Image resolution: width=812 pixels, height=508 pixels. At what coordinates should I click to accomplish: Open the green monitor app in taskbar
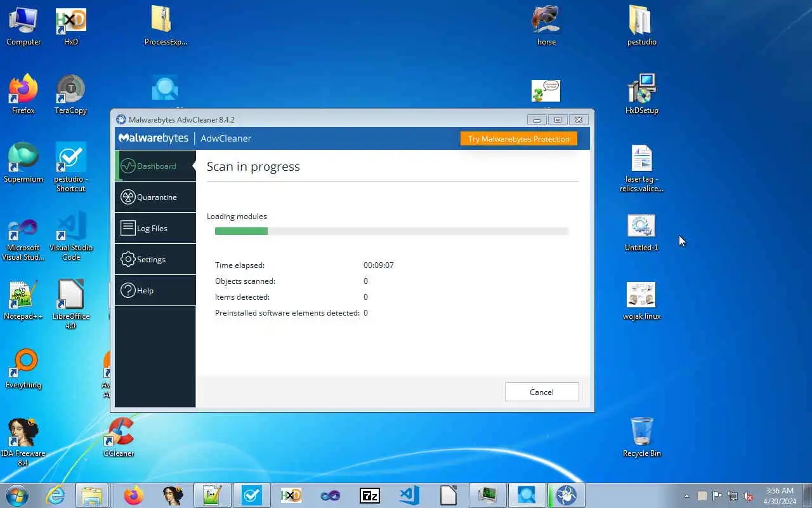tap(488, 495)
